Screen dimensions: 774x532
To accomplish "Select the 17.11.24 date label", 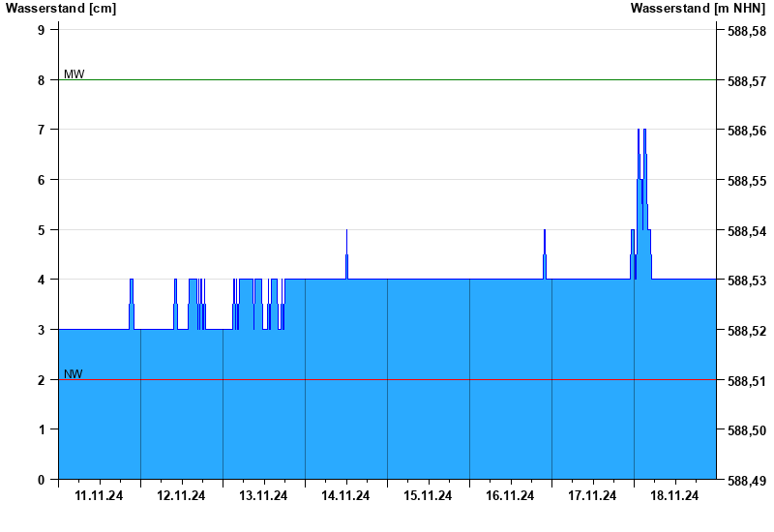I will pyautogui.click(x=592, y=495).
